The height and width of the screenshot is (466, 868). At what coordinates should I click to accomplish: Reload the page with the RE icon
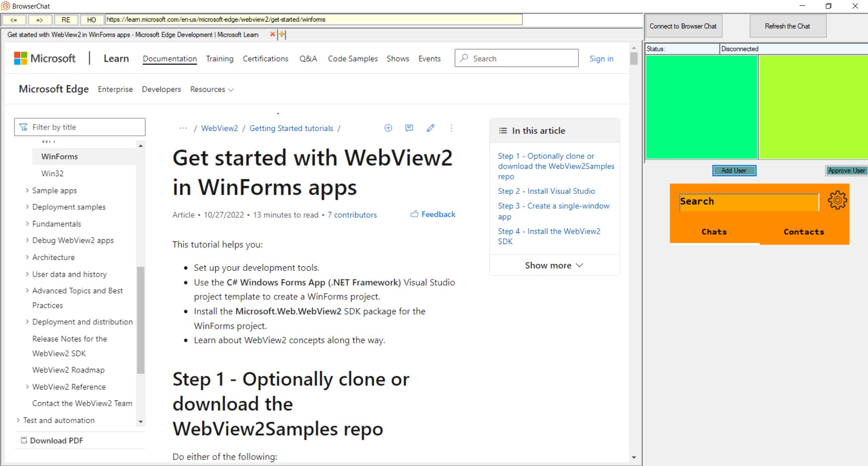[x=66, y=20]
